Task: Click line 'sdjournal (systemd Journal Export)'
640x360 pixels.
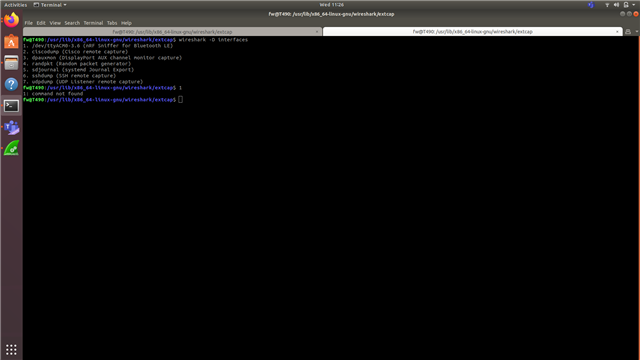Action: click(78, 70)
